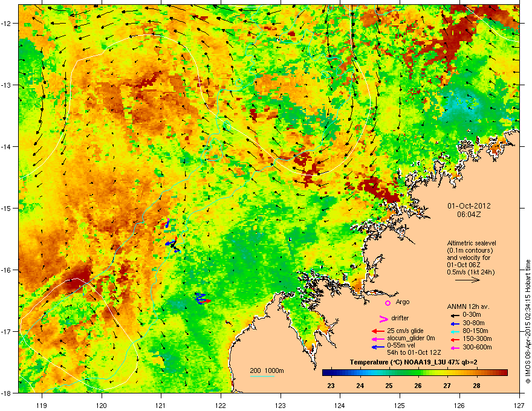
Task: Click longitude axis label 126
Action: pos(459,405)
